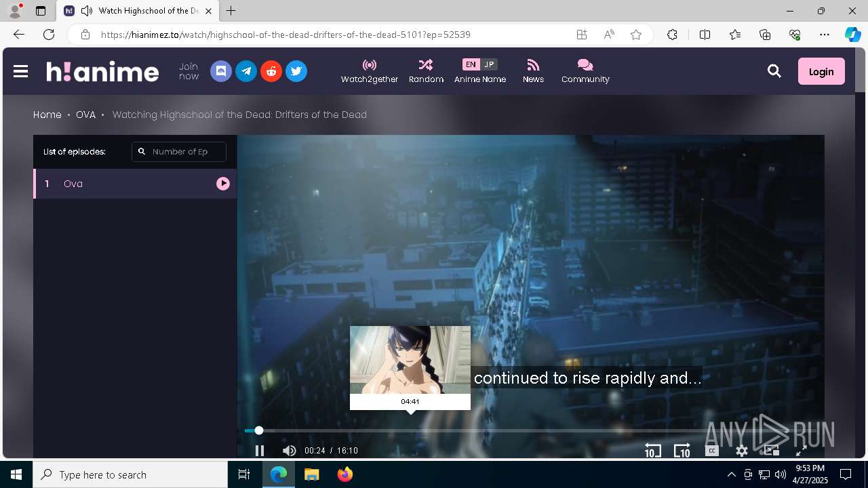The height and width of the screenshot is (488, 868).
Task: Go to the hianime logo homepage
Action: pyautogui.click(x=102, y=71)
